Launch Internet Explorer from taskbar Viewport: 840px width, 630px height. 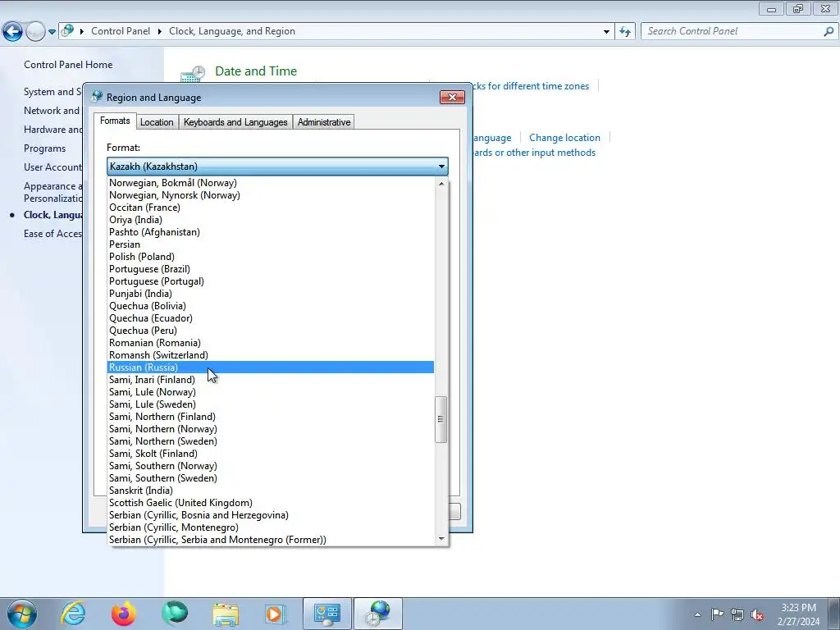click(x=73, y=614)
